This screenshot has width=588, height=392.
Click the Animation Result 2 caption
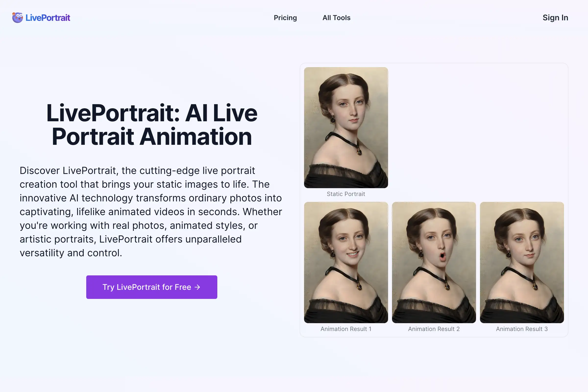click(x=434, y=329)
